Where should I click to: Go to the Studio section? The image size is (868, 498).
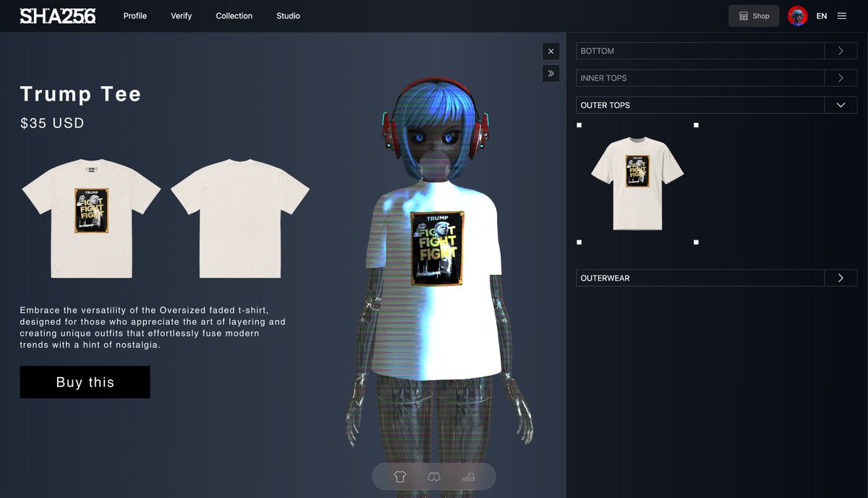pyautogui.click(x=288, y=15)
